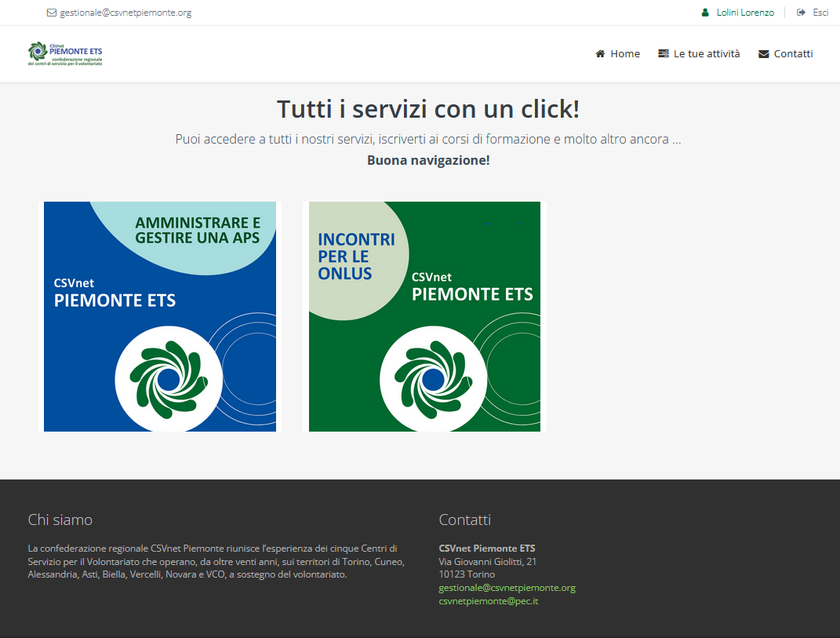Click the '10123 Torino' footer text
The width and height of the screenshot is (840, 638).
click(467, 574)
